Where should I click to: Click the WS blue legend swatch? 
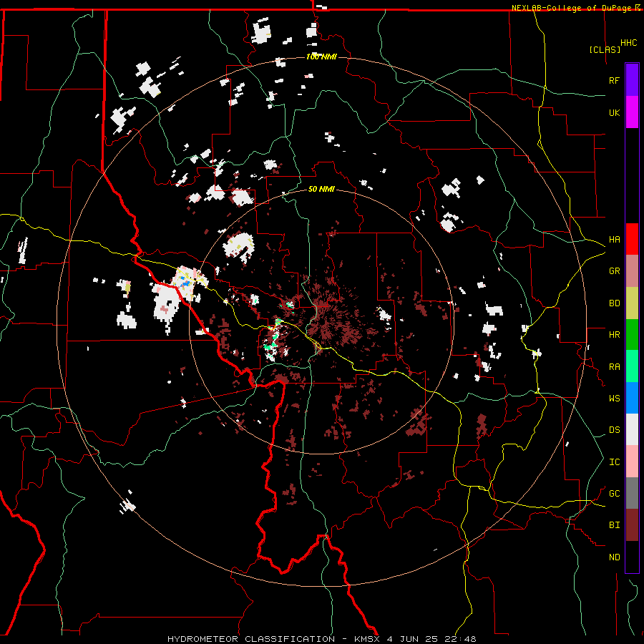(632, 398)
